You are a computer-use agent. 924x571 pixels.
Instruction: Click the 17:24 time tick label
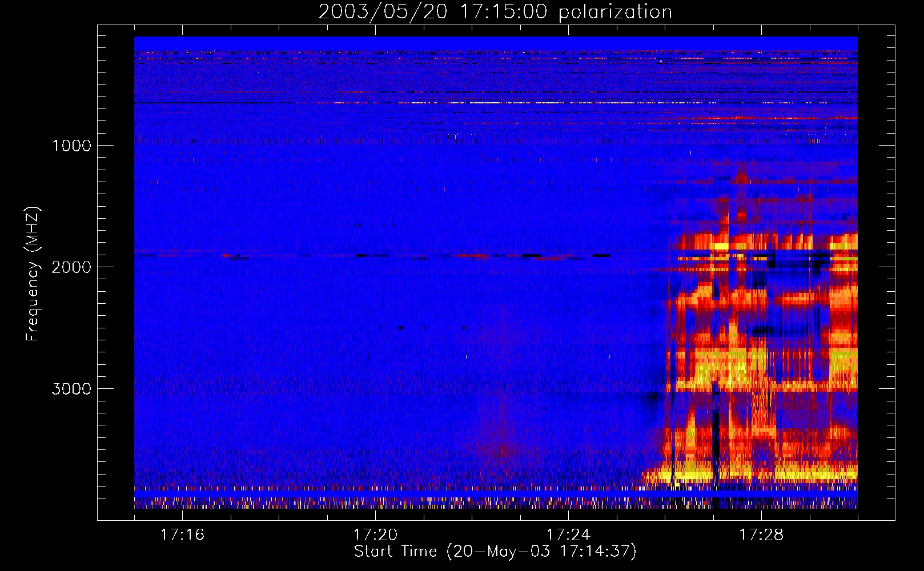coord(568,534)
